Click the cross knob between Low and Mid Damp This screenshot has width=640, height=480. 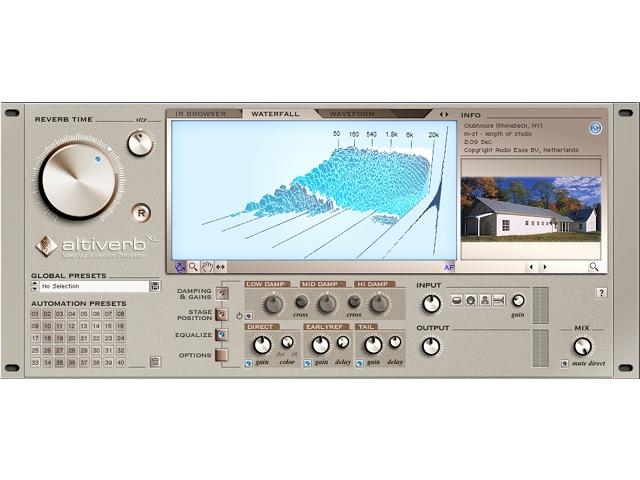pyautogui.click(x=301, y=302)
